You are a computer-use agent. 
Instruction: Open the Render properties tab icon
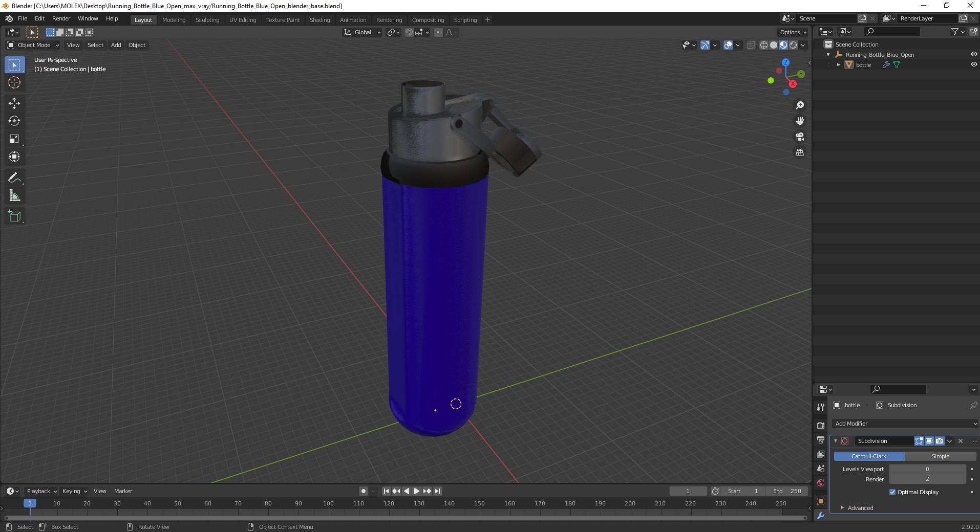821,425
